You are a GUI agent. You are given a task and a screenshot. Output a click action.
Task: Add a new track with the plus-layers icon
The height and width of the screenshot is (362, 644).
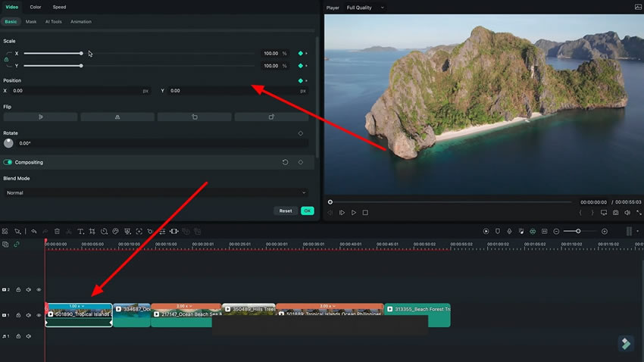pos(5,244)
